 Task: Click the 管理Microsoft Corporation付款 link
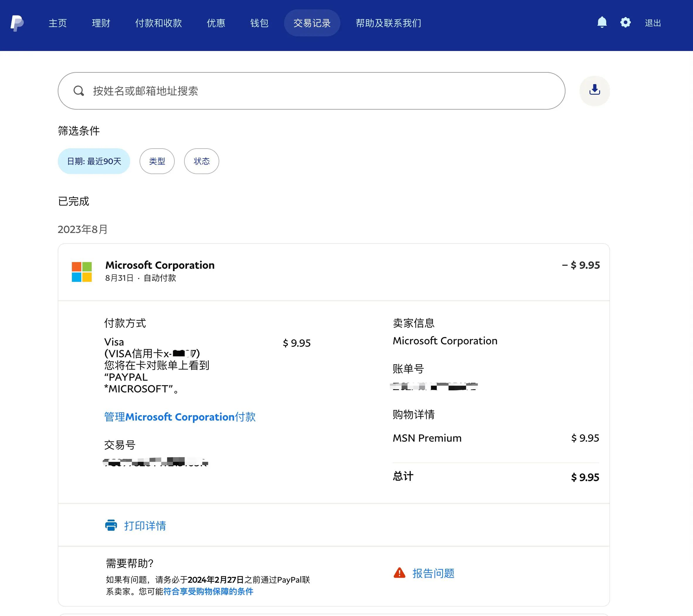[x=180, y=417]
